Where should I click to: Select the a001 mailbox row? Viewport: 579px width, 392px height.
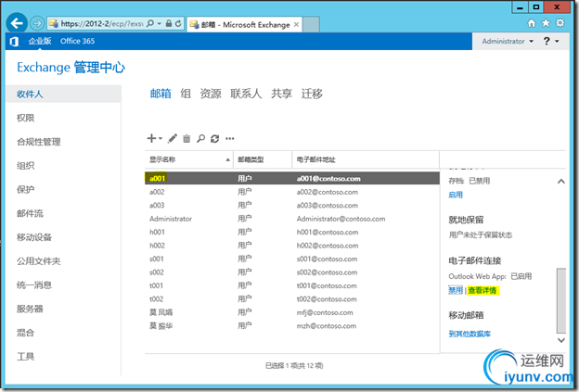coord(292,179)
